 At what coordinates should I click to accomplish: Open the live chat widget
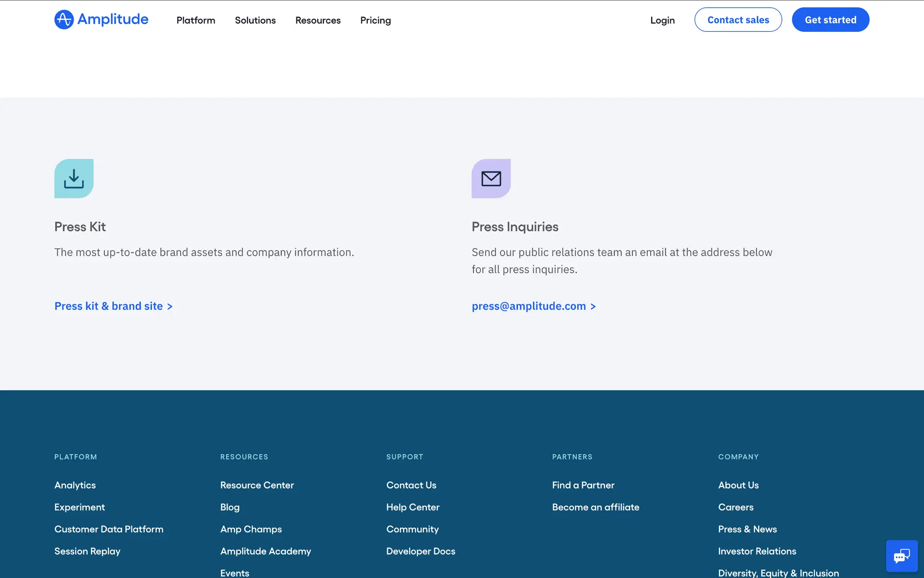(x=901, y=556)
